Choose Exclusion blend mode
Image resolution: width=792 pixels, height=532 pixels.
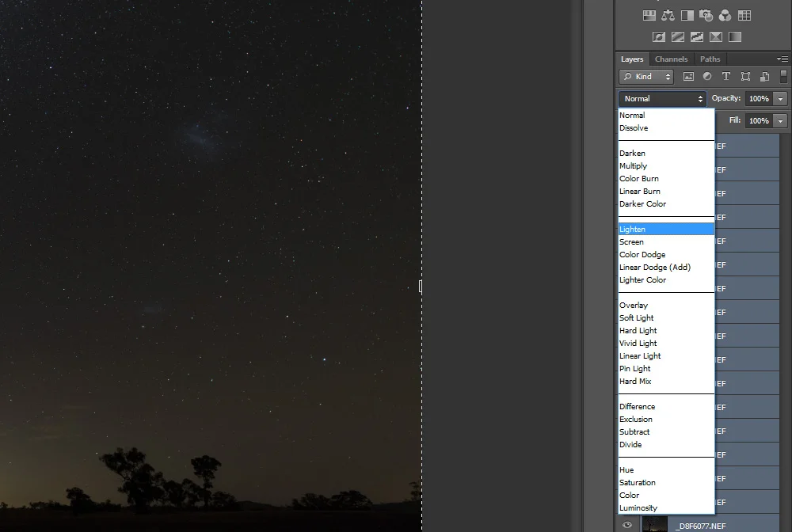tap(666, 419)
